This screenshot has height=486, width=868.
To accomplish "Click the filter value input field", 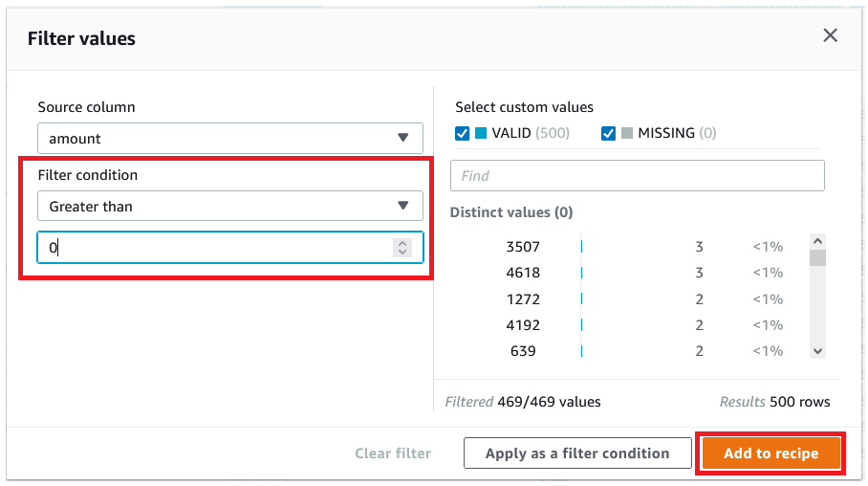I will pyautogui.click(x=230, y=247).
